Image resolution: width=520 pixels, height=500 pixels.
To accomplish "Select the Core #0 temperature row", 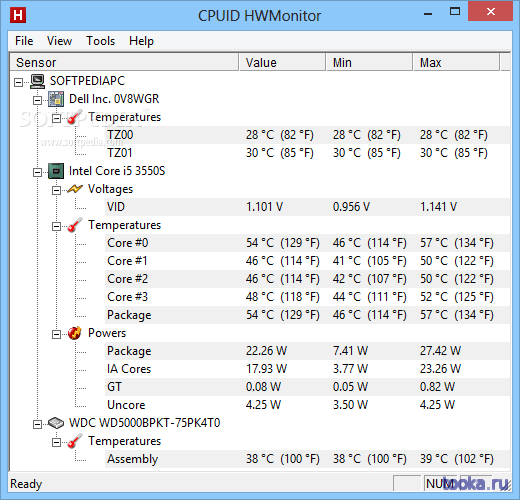I will pyautogui.click(x=307, y=243).
